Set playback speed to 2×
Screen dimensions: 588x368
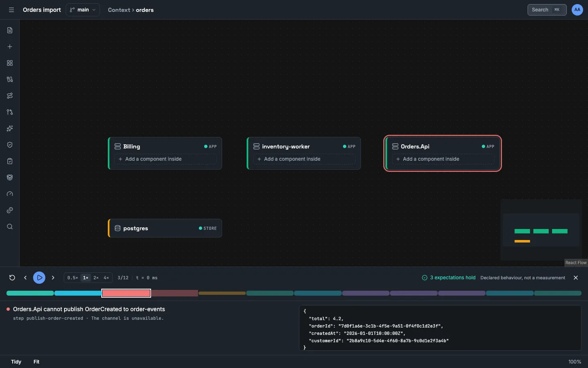point(96,278)
